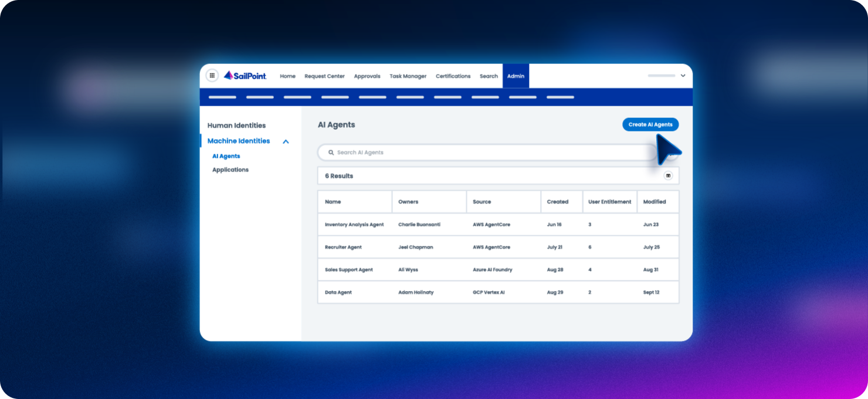
Task: Open the Recruiter Agent row
Action: [x=499, y=247]
